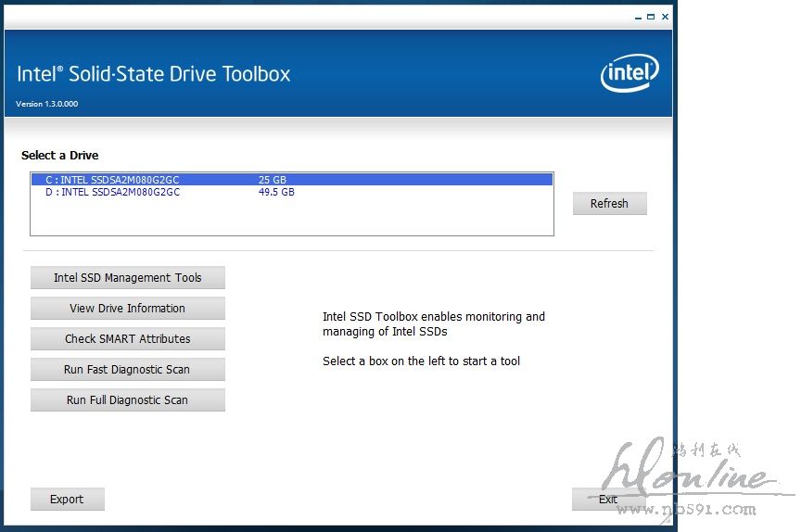Select the D: INTEL SSDSA2M080G2GC drive

pos(112,192)
